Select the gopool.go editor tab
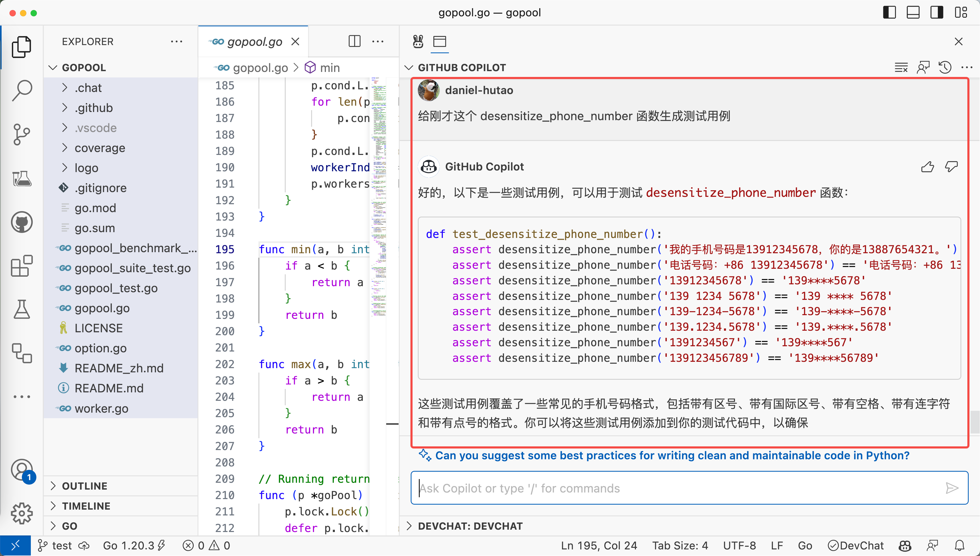 [254, 41]
